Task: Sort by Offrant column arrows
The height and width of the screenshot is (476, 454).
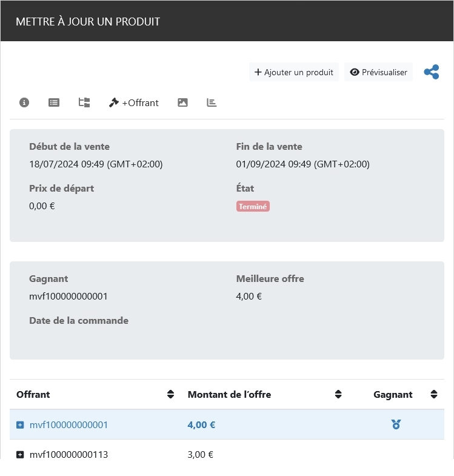Action: point(170,394)
